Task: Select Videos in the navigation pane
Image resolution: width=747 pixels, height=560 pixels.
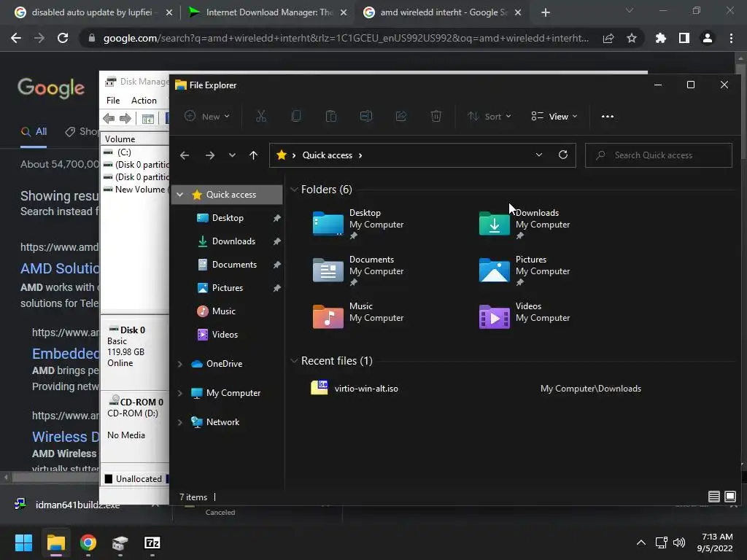Action: click(x=225, y=334)
